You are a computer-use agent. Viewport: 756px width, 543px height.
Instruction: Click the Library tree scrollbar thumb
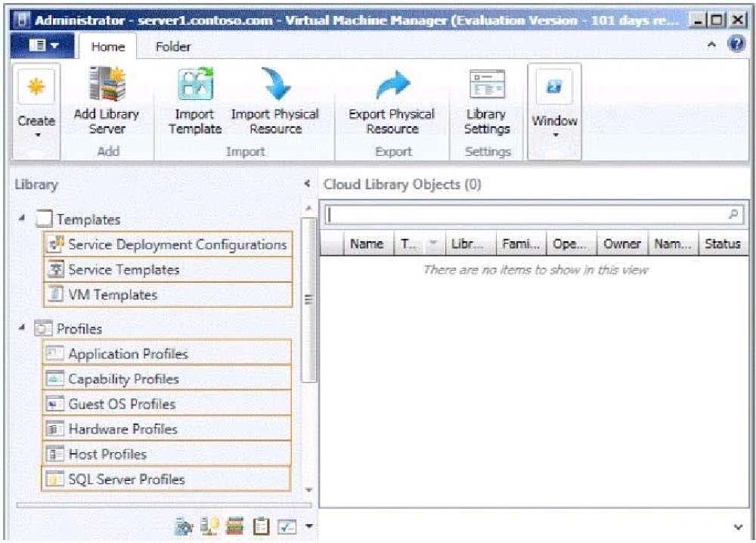pos(308,299)
